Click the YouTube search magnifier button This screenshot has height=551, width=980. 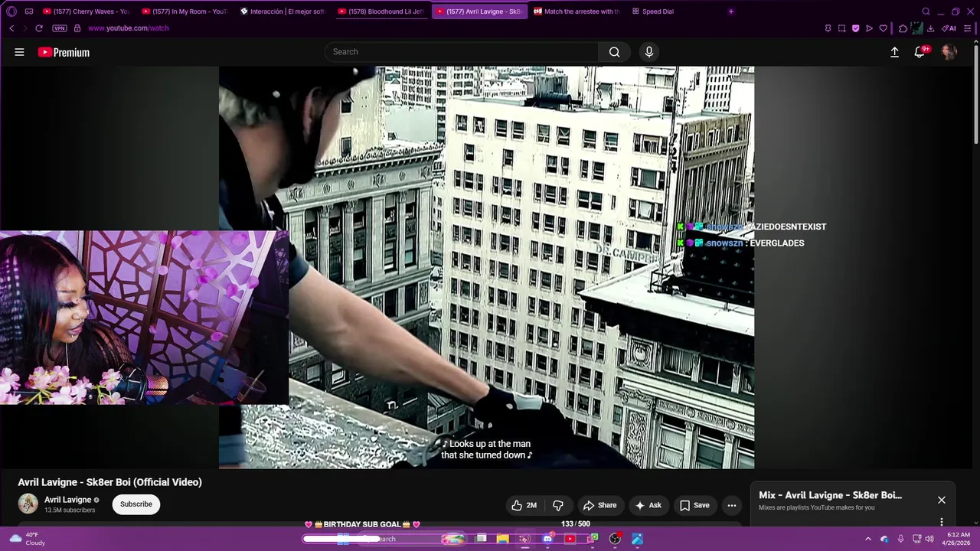click(614, 52)
